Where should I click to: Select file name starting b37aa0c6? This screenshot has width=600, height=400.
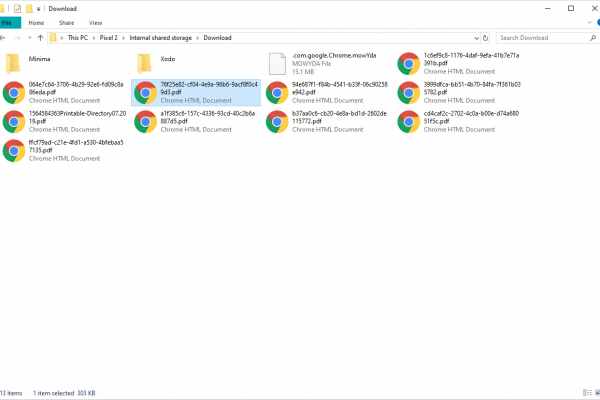pos(339,117)
